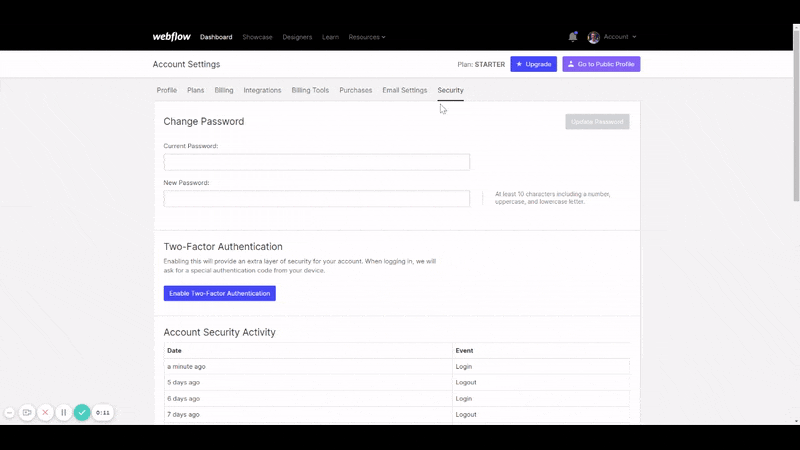Open the notifications bell
800x450 pixels.
click(572, 37)
